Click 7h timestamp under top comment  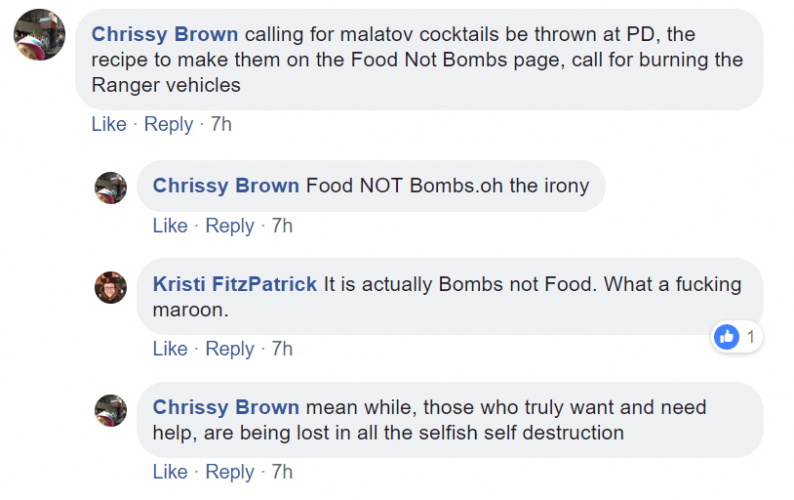tap(221, 124)
